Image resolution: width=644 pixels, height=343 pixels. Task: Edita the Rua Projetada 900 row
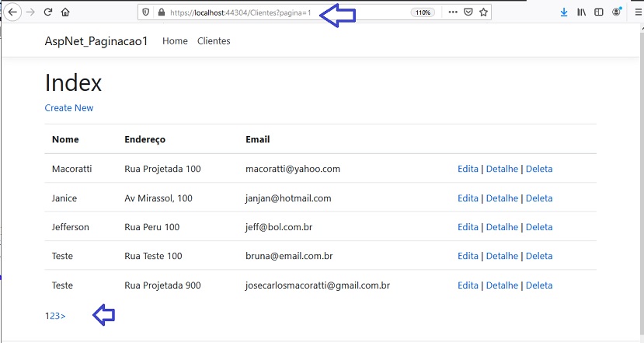(x=468, y=285)
